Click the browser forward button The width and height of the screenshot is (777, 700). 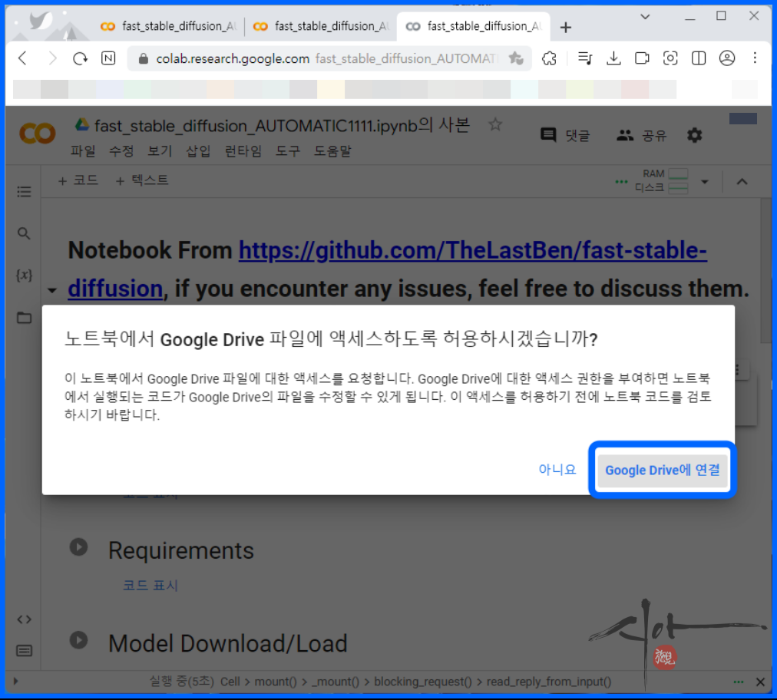51,58
